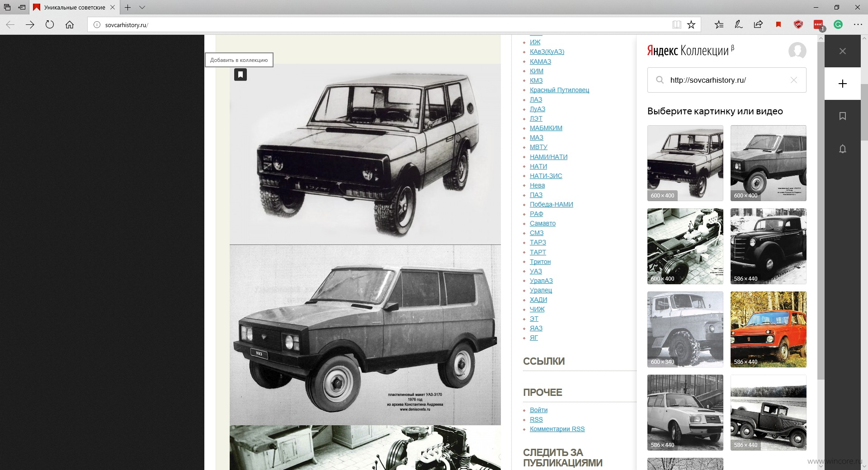Image resolution: width=868 pixels, height=470 pixels.
Task: Click the Добавить в коллекцию tooltip button
Action: tap(239, 60)
